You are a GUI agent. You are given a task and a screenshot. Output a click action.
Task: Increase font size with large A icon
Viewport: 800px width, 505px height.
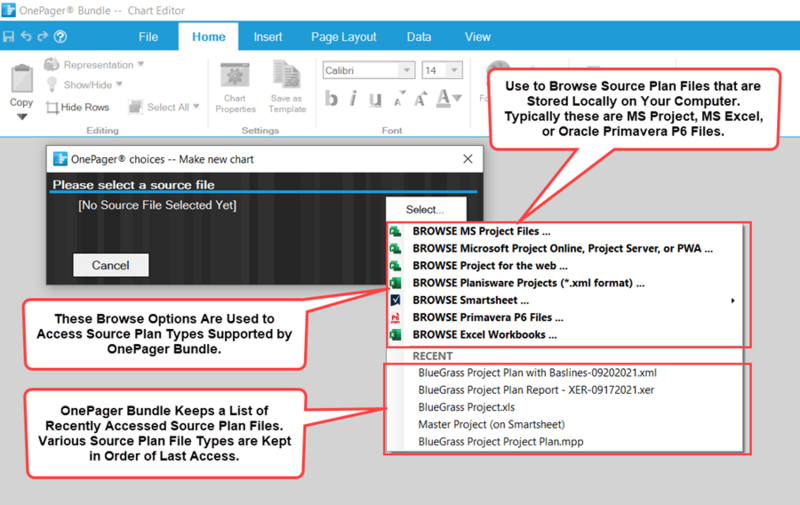[420, 98]
